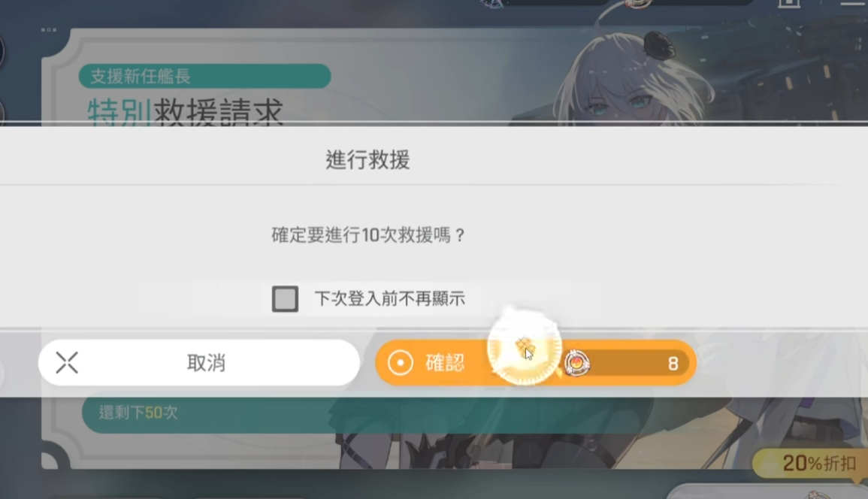The image size is (868, 499).
Task: Click the crystal currency icon at top
Action: point(492,4)
